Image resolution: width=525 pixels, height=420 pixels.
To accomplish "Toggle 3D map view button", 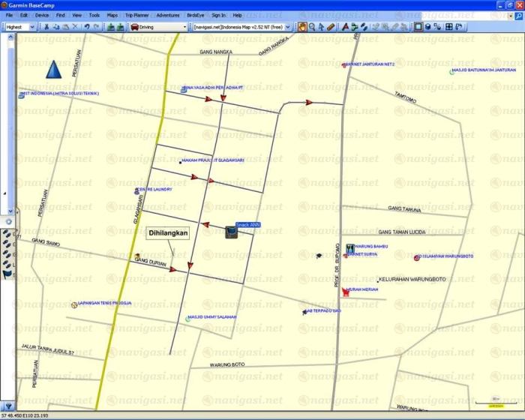I will pos(427,27).
